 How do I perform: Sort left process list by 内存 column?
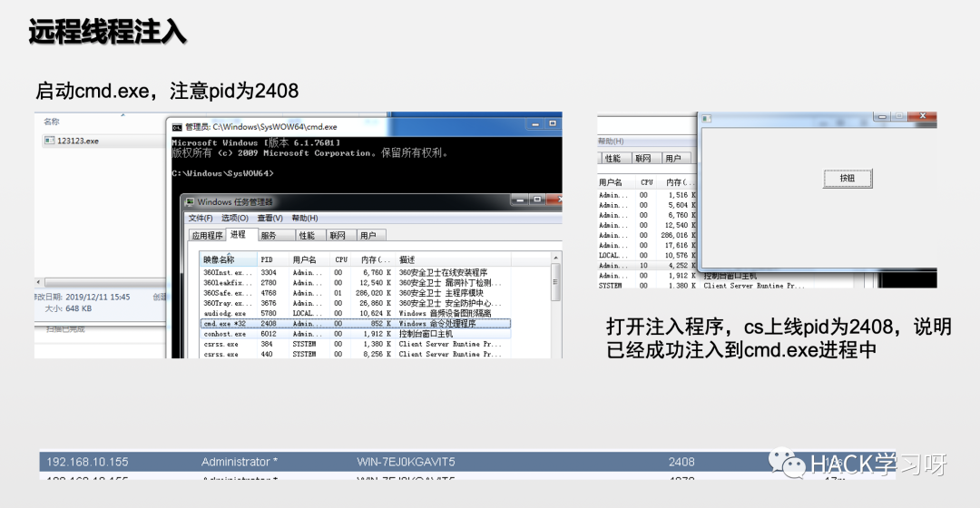click(374, 259)
